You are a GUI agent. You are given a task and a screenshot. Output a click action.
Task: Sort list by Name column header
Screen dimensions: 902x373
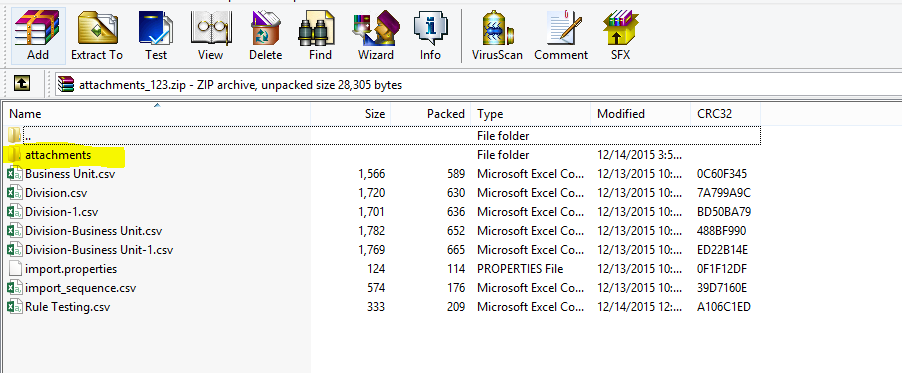pyautogui.click(x=156, y=113)
